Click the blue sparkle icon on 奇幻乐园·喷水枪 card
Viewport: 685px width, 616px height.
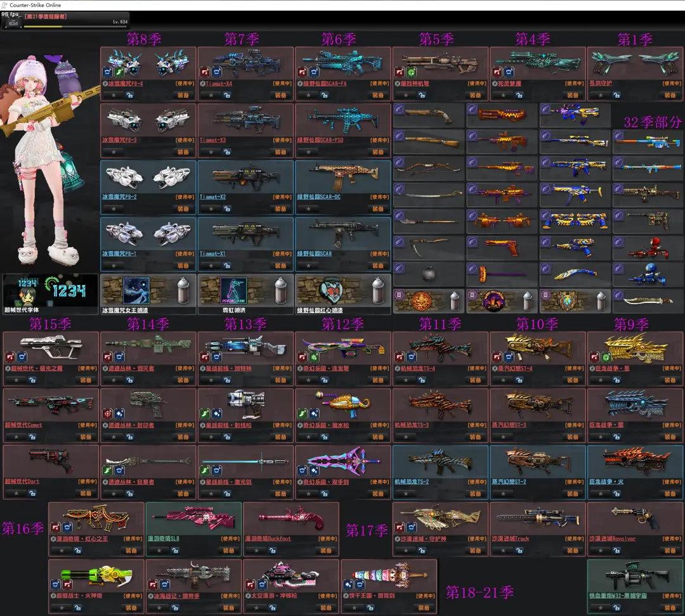click(x=314, y=413)
